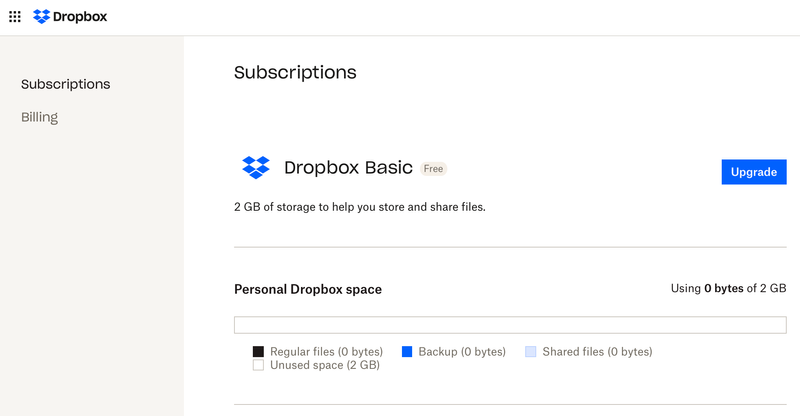
Task: Select the Backup (0 bytes) legend label
Action: pos(462,352)
